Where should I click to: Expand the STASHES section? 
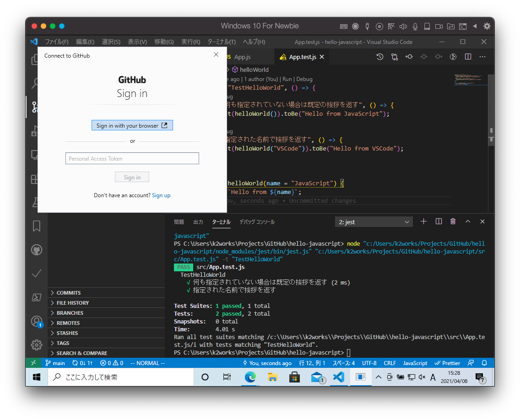(67, 333)
